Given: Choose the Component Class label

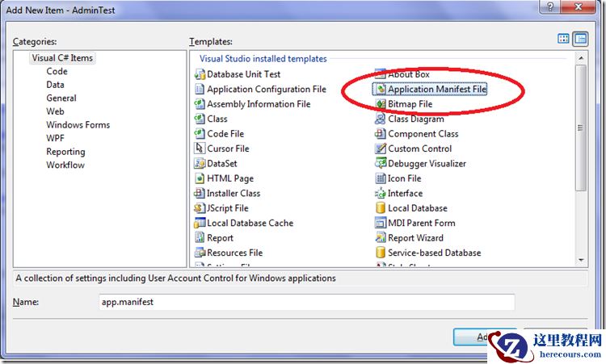Looking at the screenshot, I should pyautogui.click(x=423, y=134).
